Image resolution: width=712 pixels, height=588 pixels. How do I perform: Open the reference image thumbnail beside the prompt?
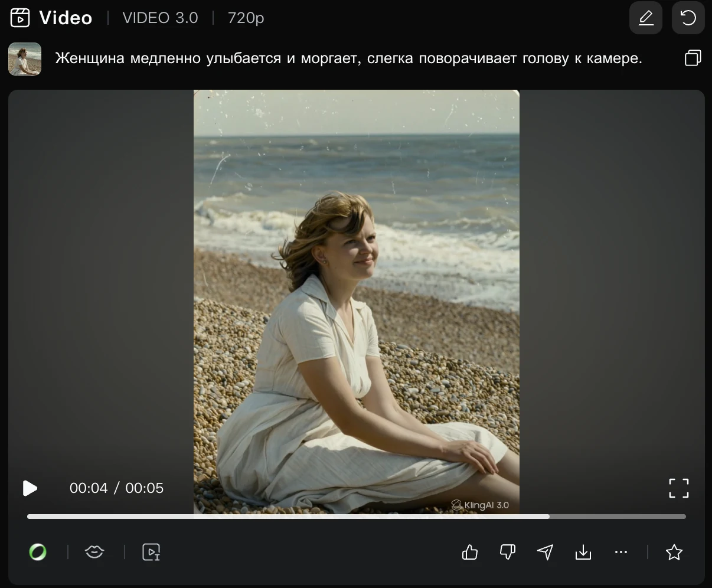(x=25, y=58)
